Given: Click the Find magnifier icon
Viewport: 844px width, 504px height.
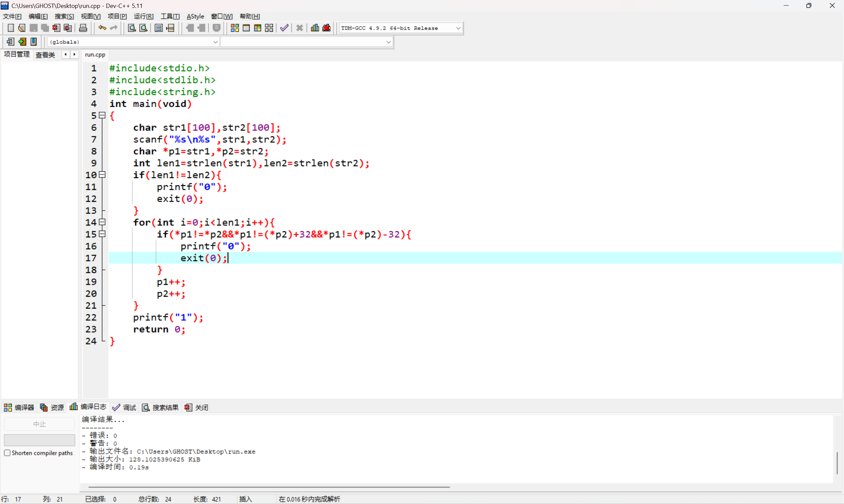Looking at the screenshot, I should point(132,28).
